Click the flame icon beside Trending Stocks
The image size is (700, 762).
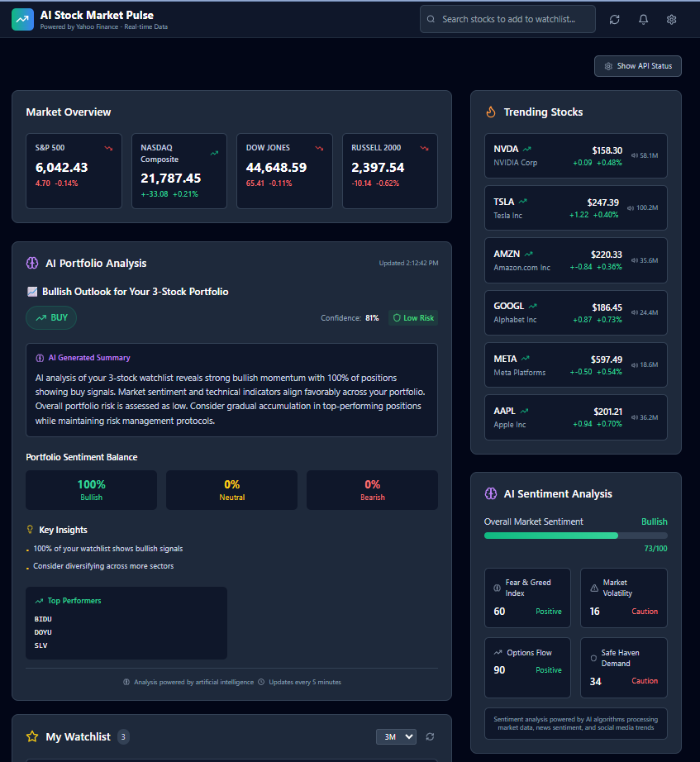pos(491,112)
